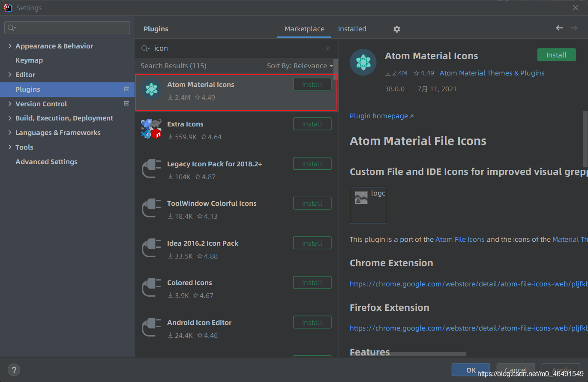
Task: Click the plugin list vertical scrollbar
Action: tap(336, 69)
